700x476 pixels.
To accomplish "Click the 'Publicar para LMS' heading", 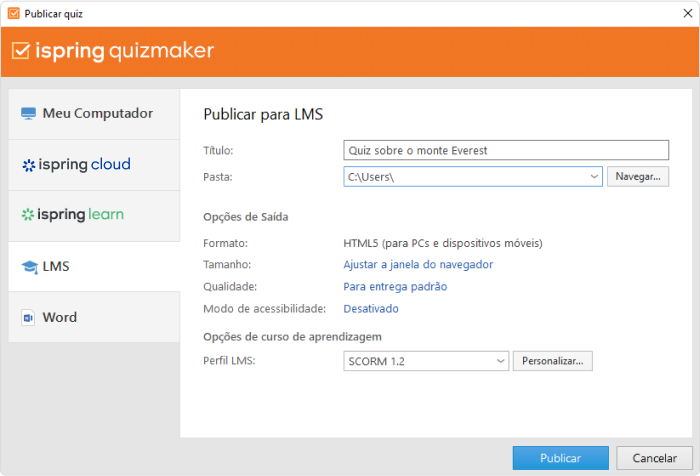I will (263, 114).
